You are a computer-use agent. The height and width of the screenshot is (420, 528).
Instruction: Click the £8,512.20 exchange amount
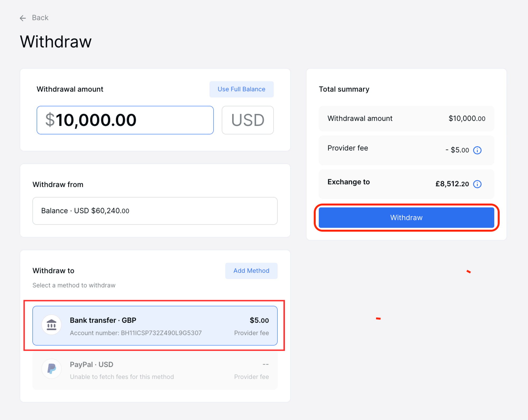452,184
